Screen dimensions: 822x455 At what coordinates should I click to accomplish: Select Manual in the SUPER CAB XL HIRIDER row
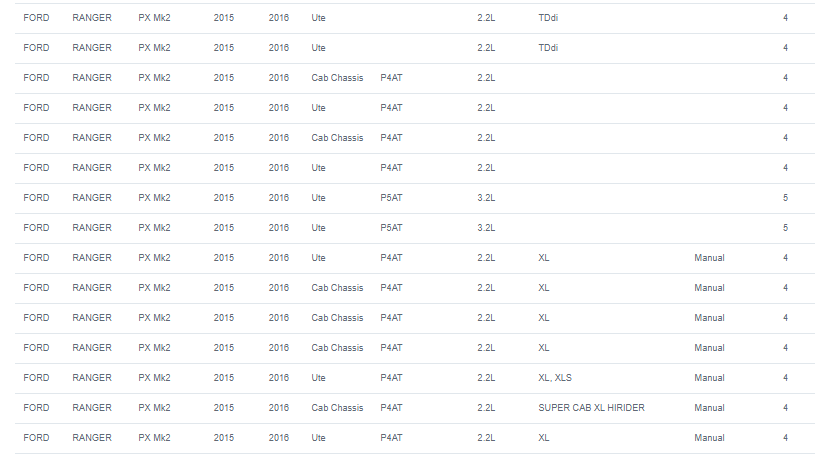coord(709,408)
